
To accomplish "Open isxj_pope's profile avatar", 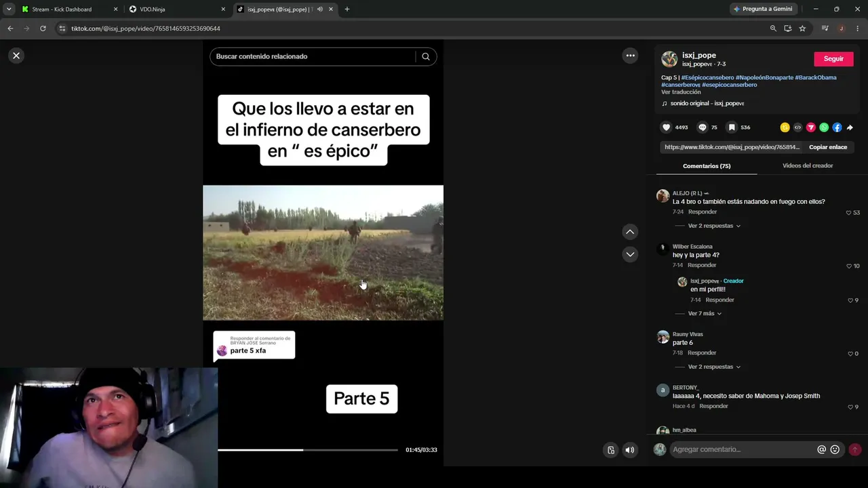I will tap(669, 59).
